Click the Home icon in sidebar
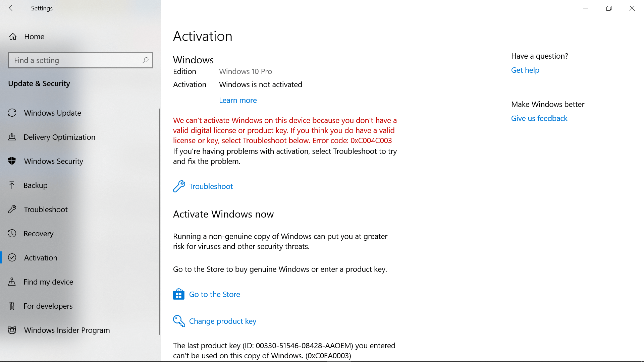 point(13,37)
